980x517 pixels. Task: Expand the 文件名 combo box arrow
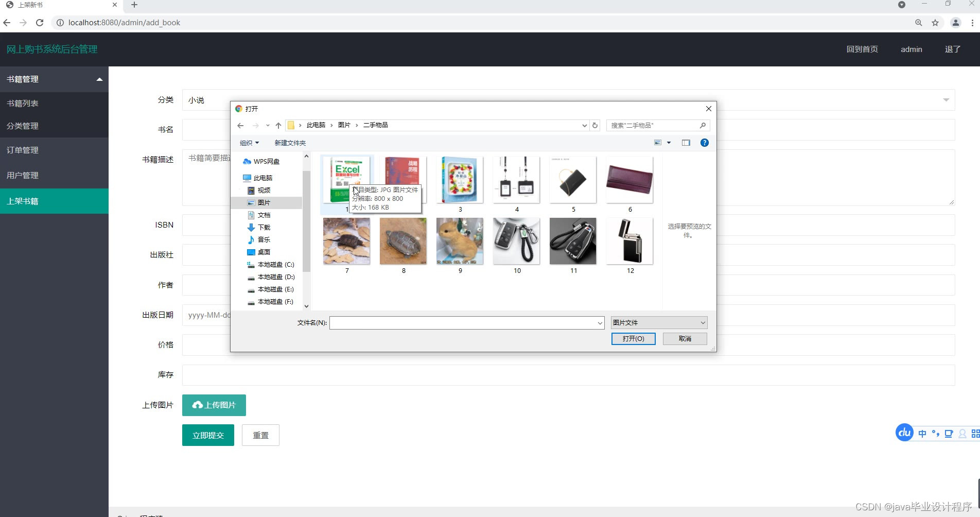point(600,323)
